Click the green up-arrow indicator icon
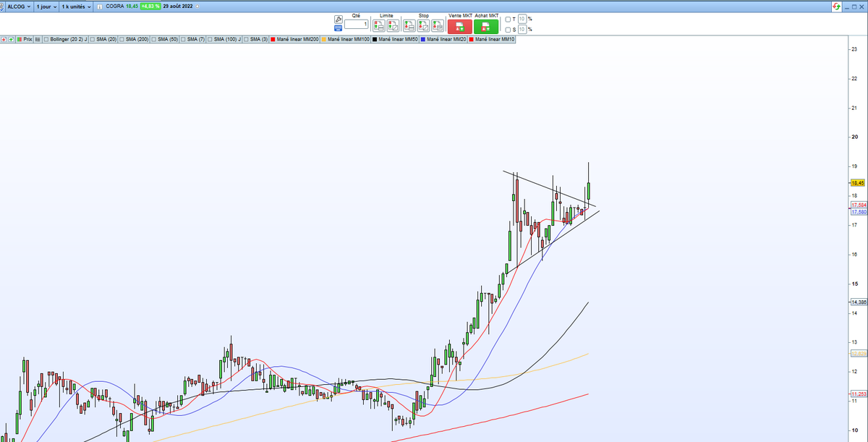 pyautogui.click(x=12, y=39)
